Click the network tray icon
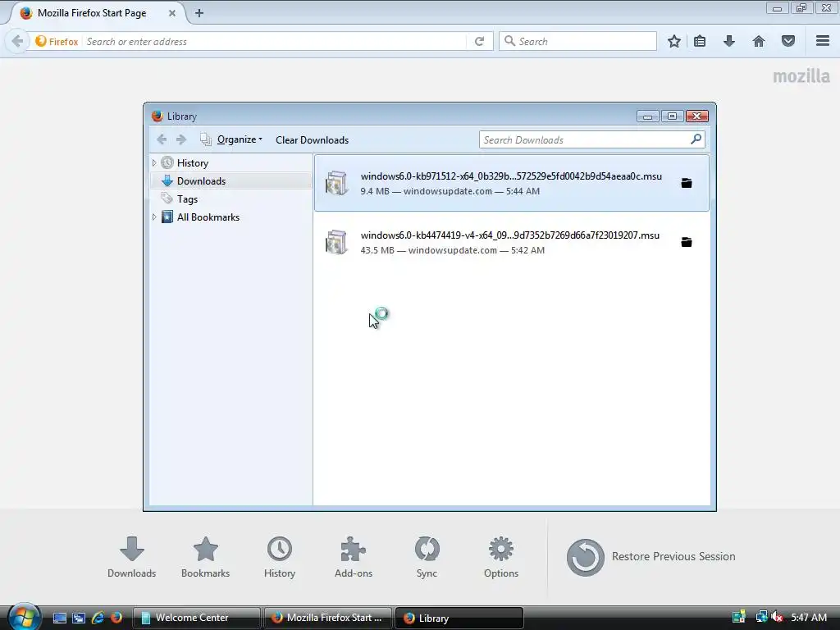Screen dimensions: 840x630 click(760, 617)
